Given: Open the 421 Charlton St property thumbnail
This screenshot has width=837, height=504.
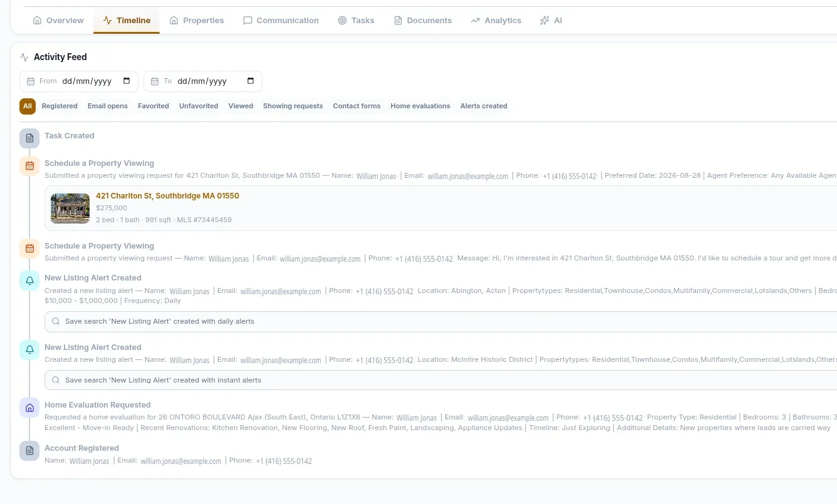Looking at the screenshot, I should [70, 208].
